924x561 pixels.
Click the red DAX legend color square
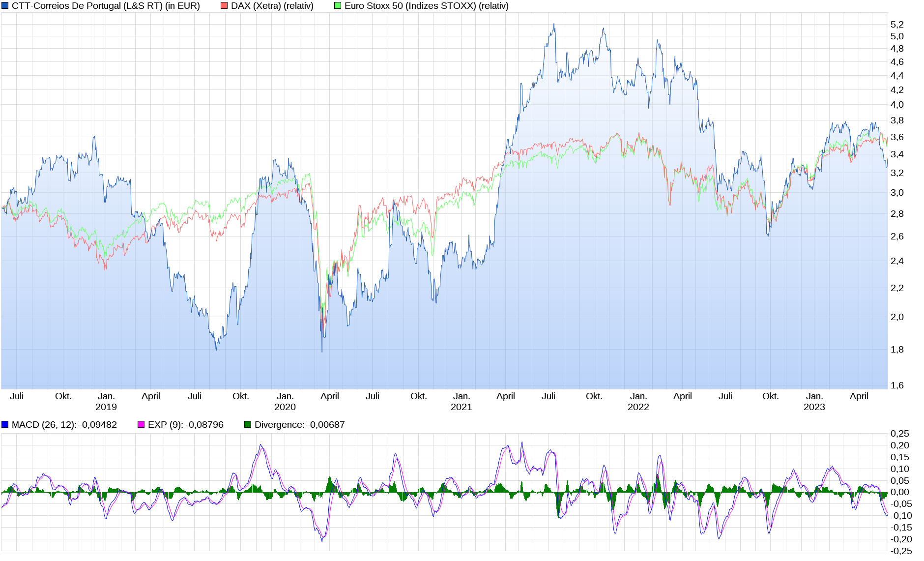(x=224, y=6)
